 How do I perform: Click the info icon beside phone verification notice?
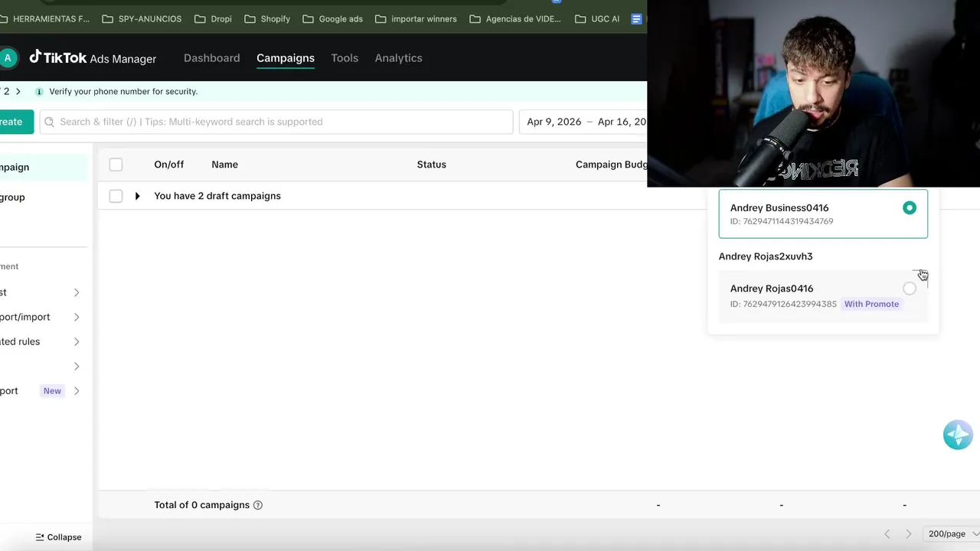pyautogui.click(x=39, y=91)
